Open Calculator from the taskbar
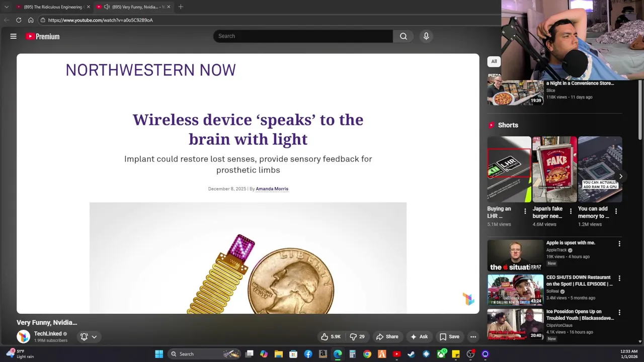Image resolution: width=644 pixels, height=362 pixels. (x=352, y=354)
